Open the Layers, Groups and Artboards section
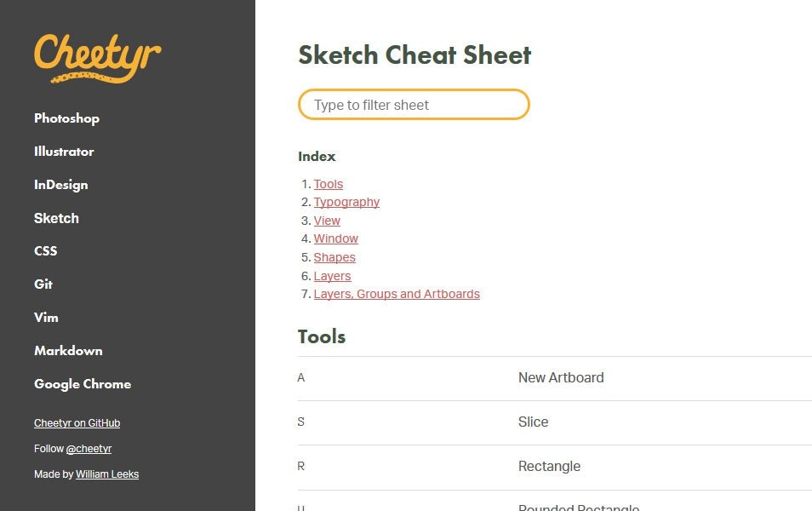This screenshot has height=511, width=812. click(397, 294)
